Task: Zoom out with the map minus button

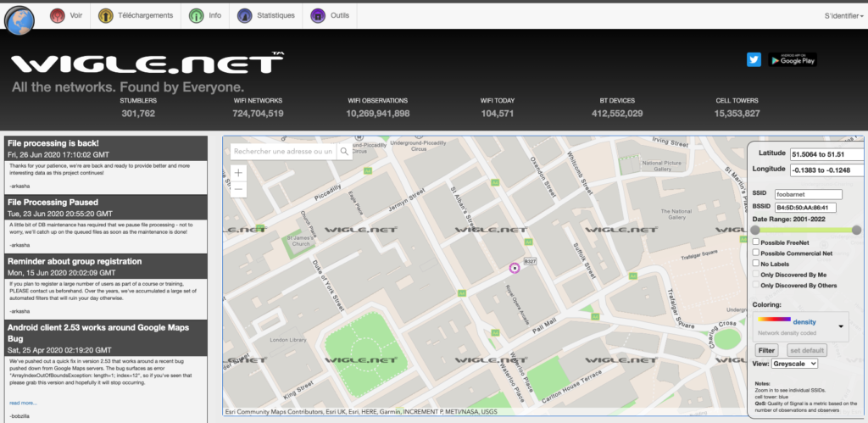Action: click(238, 189)
